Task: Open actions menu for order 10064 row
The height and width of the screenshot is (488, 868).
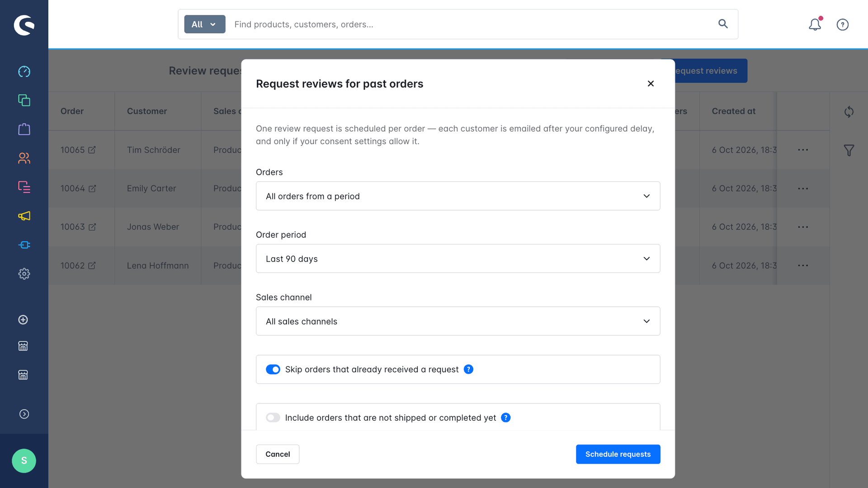Action: 803,188
